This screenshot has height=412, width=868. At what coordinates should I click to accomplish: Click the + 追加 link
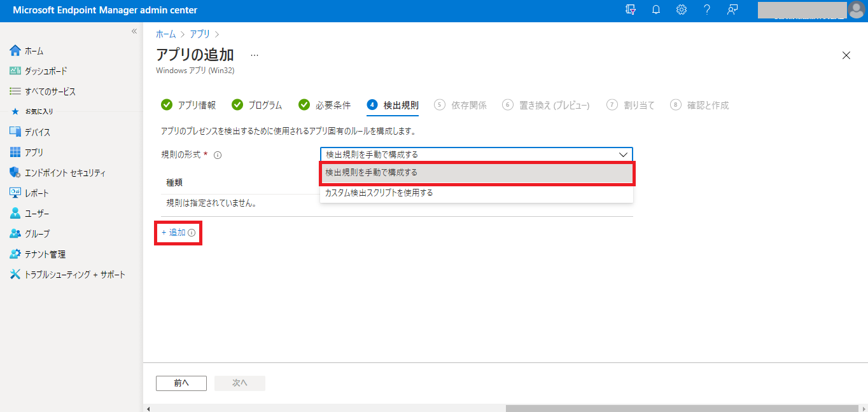pyautogui.click(x=174, y=233)
